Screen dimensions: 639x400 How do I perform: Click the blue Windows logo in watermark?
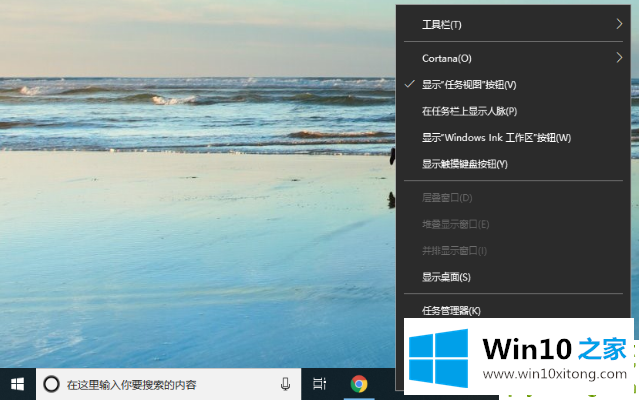440,354
